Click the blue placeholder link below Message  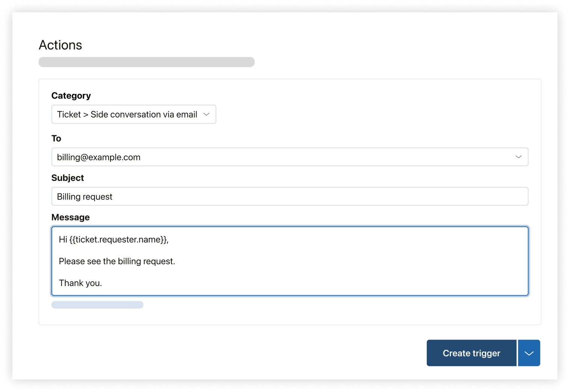97,305
